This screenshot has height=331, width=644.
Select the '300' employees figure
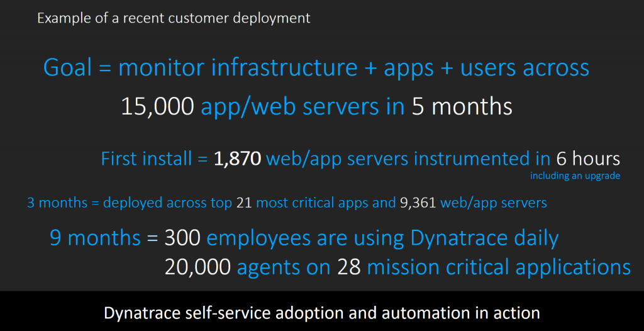click(182, 238)
